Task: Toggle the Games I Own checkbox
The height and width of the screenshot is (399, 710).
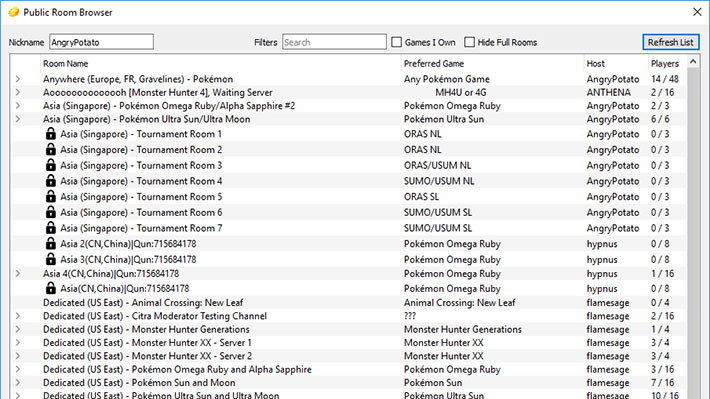Action: pyautogui.click(x=397, y=42)
